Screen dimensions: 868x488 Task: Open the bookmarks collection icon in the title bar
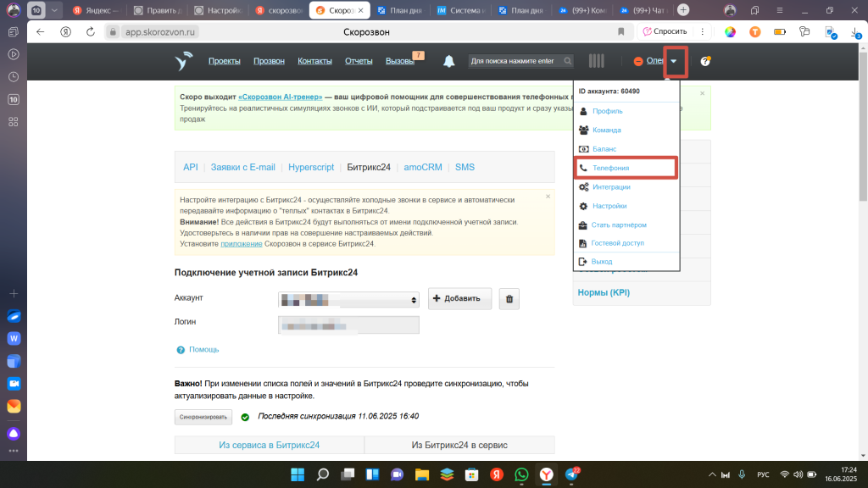coord(754,10)
